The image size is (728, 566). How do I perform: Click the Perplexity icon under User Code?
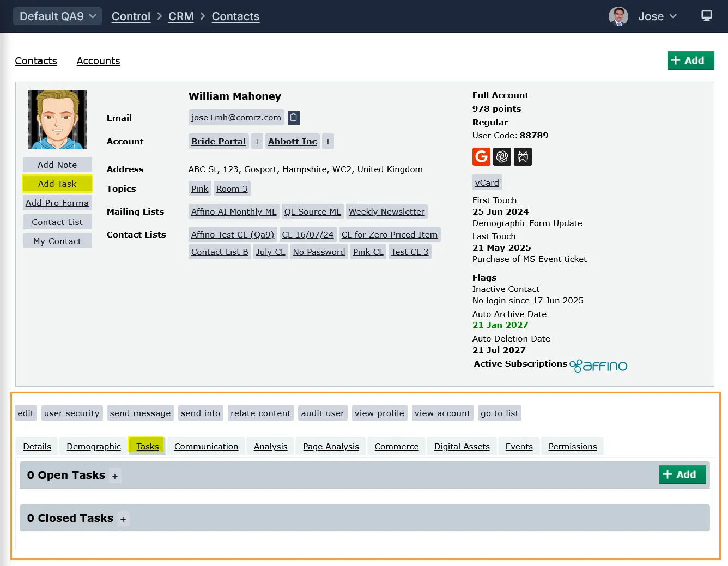coord(523,157)
